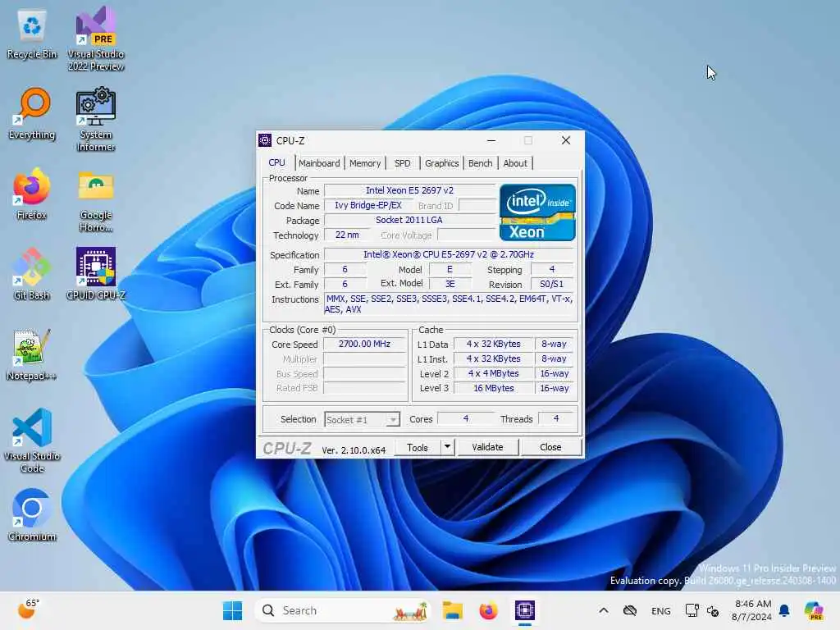
Task: Click the Technology value 22 nm
Action: (x=347, y=235)
